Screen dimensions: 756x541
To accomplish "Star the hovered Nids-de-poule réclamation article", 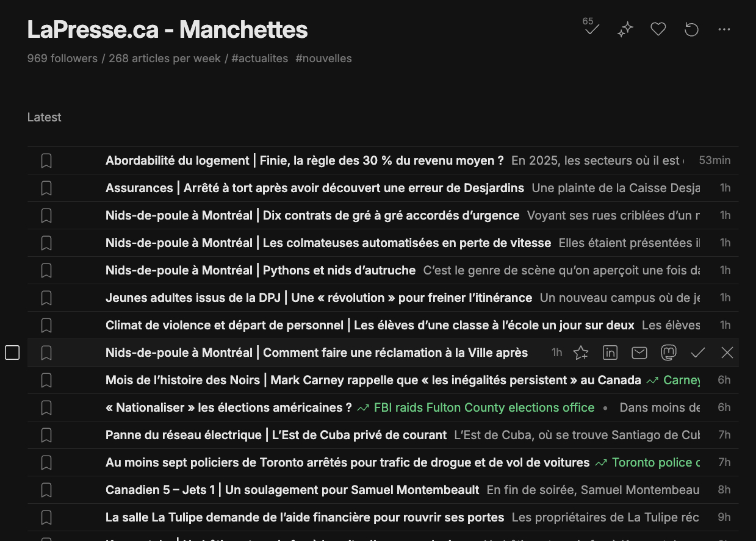I will (581, 353).
